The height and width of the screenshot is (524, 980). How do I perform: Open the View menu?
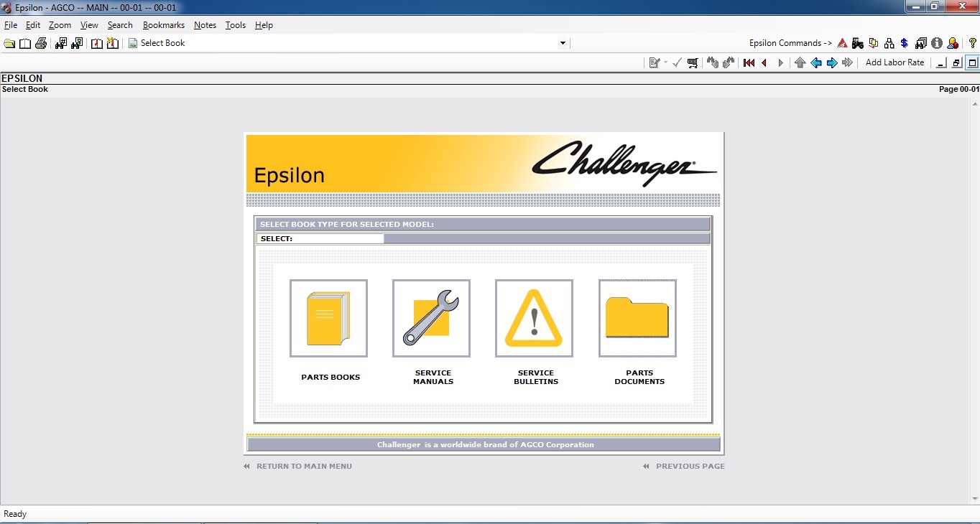(x=89, y=25)
